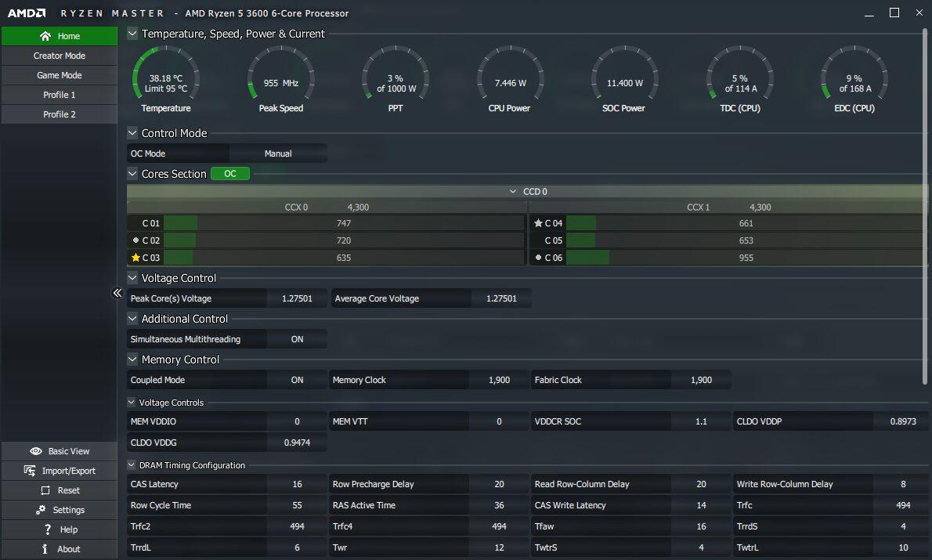Click the Basic View eye icon
Image resolution: width=932 pixels, height=560 pixels.
[x=36, y=451]
